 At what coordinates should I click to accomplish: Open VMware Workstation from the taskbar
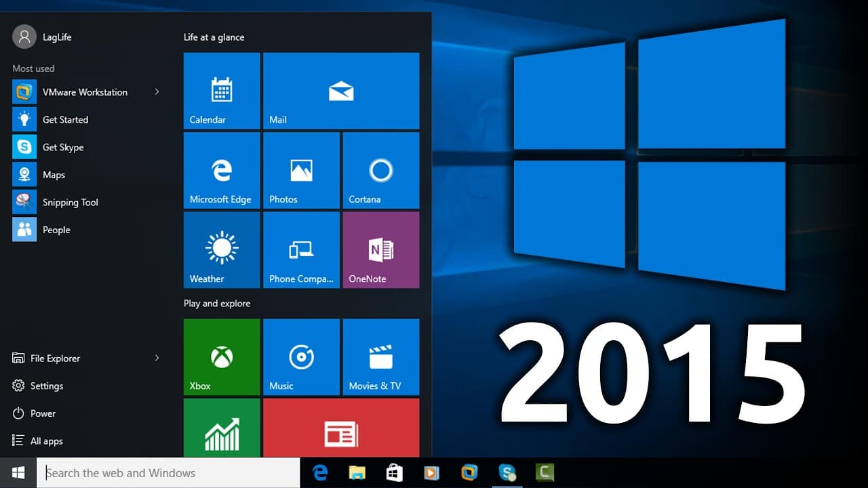click(x=469, y=472)
